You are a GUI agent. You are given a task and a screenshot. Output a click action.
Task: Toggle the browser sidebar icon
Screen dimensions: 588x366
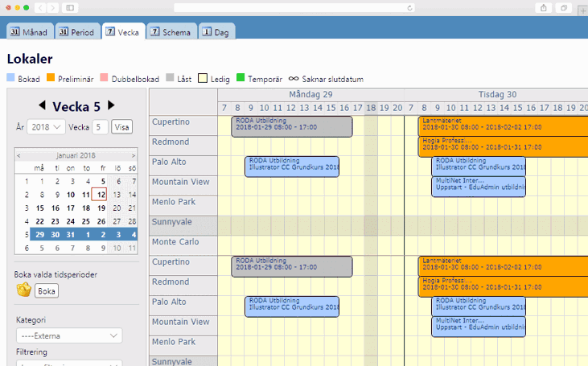coord(70,7)
